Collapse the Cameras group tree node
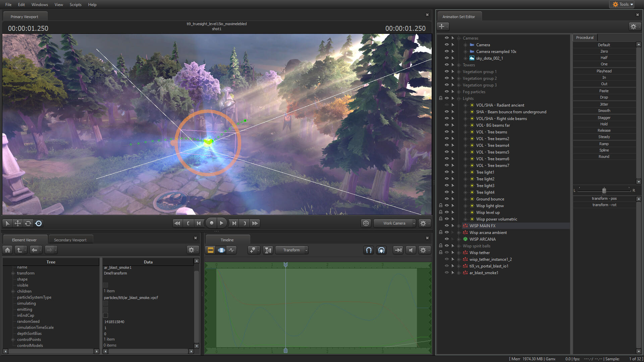 pos(459,38)
